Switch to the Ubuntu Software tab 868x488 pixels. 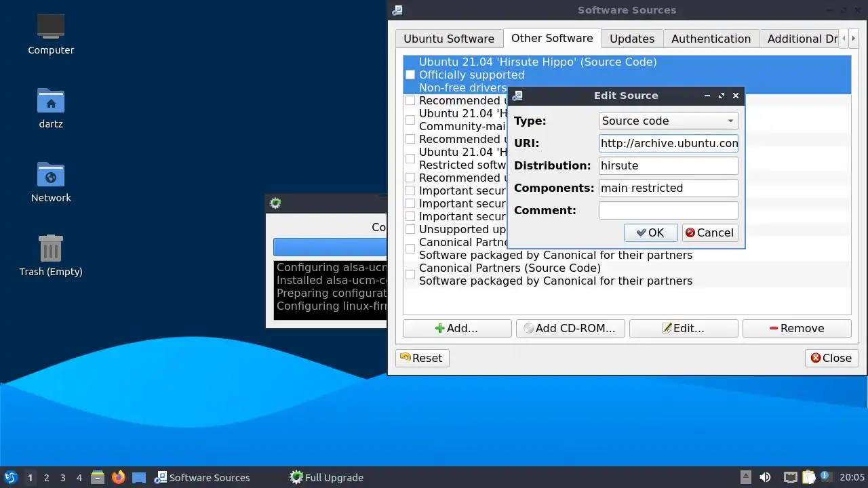tap(449, 39)
